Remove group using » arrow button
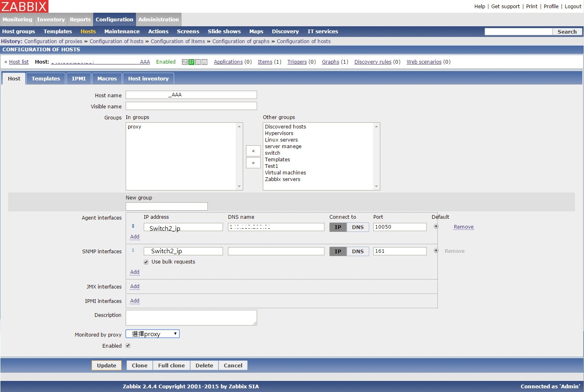The image size is (584, 392). coord(253,163)
